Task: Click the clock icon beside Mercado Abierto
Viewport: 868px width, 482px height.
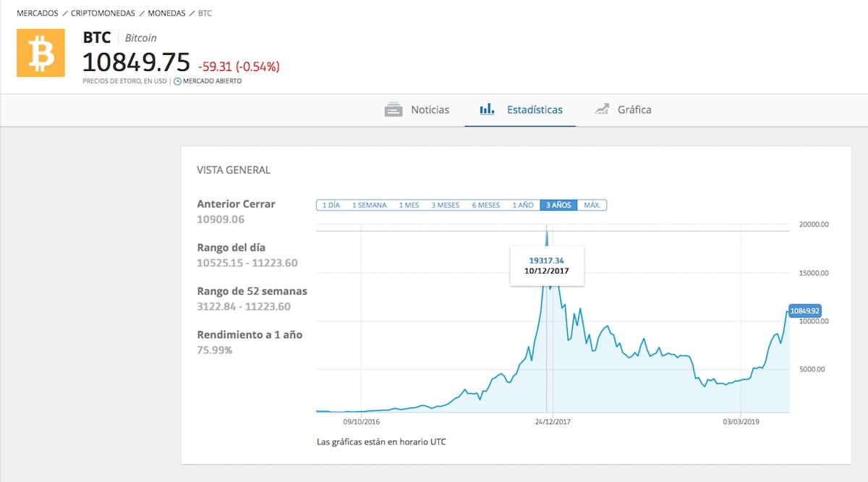Action: coord(177,81)
